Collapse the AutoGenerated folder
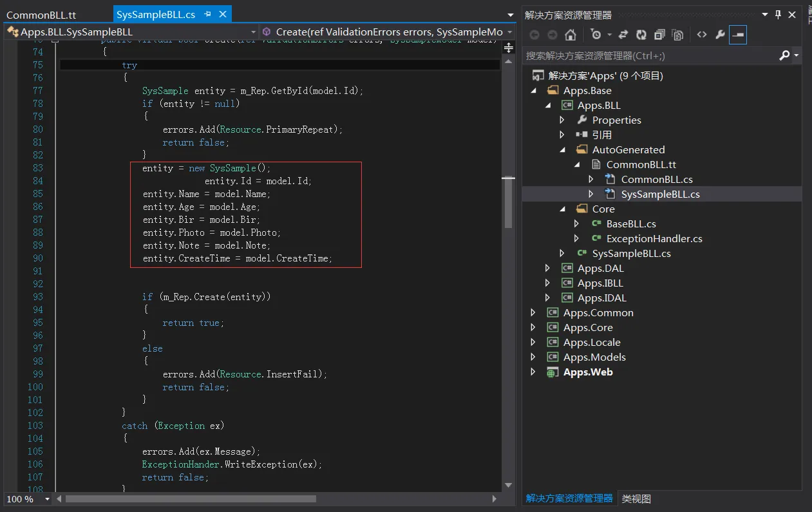Screen dimensions: 812x512 [x=562, y=149]
